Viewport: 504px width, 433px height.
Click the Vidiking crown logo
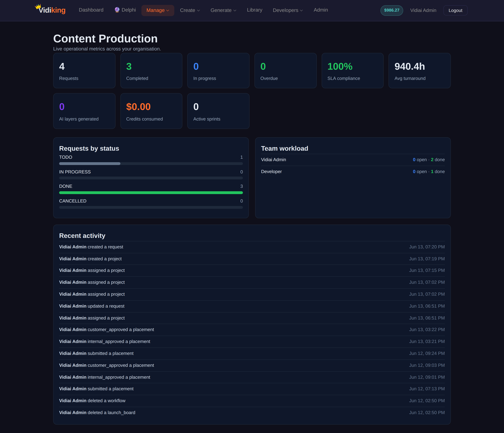pyautogui.click(x=50, y=10)
